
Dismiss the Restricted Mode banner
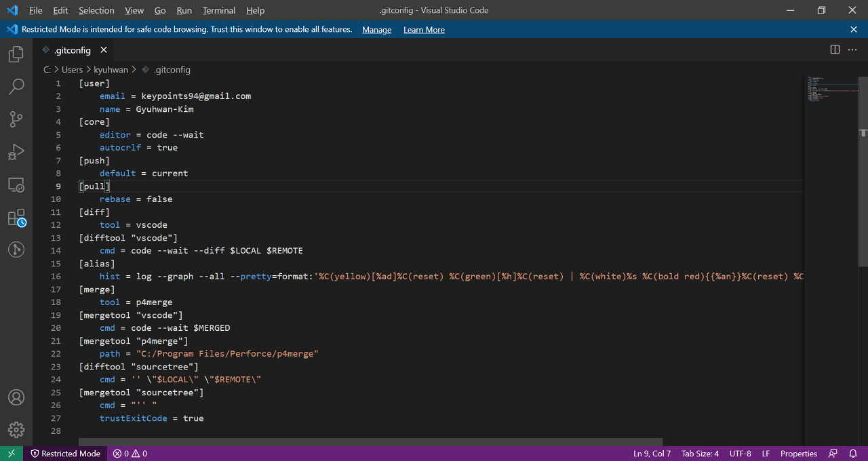point(854,29)
